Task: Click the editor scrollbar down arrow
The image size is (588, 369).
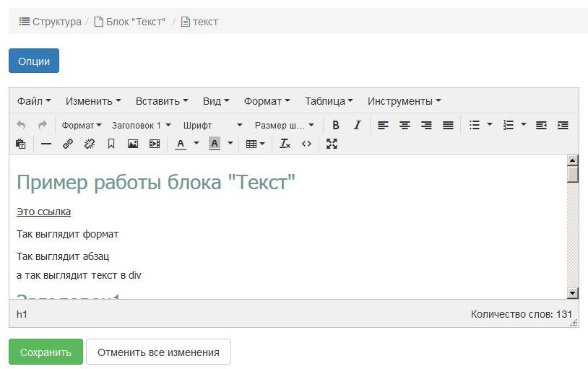Action: [572, 293]
